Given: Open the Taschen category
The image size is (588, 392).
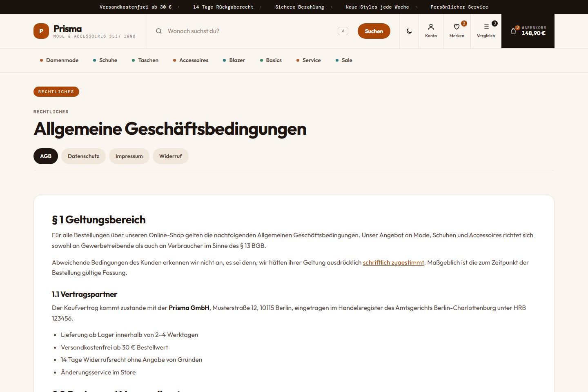Looking at the screenshot, I should click(145, 60).
